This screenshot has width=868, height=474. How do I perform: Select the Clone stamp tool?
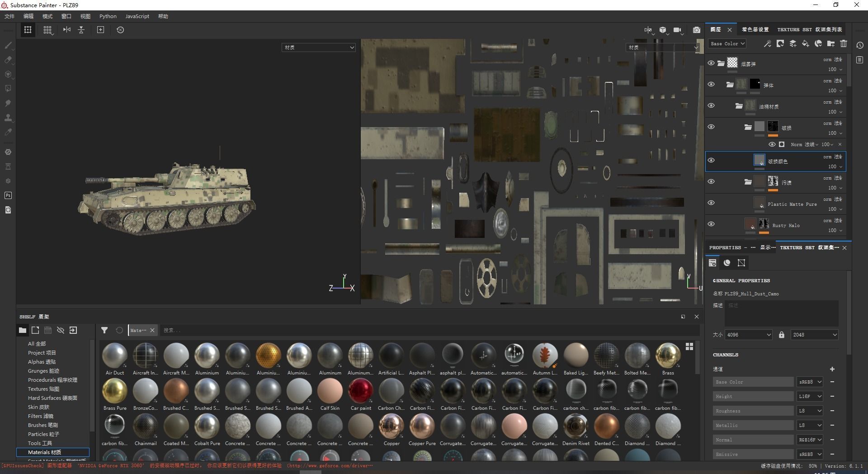click(x=8, y=118)
